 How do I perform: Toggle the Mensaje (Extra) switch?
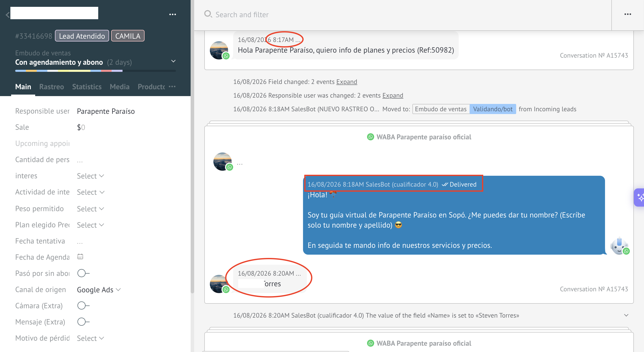(83, 322)
